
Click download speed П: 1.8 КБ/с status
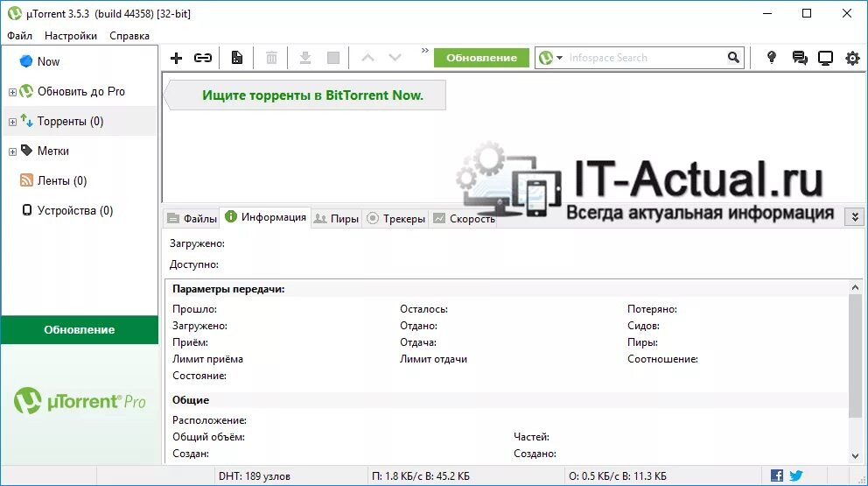pos(421,476)
